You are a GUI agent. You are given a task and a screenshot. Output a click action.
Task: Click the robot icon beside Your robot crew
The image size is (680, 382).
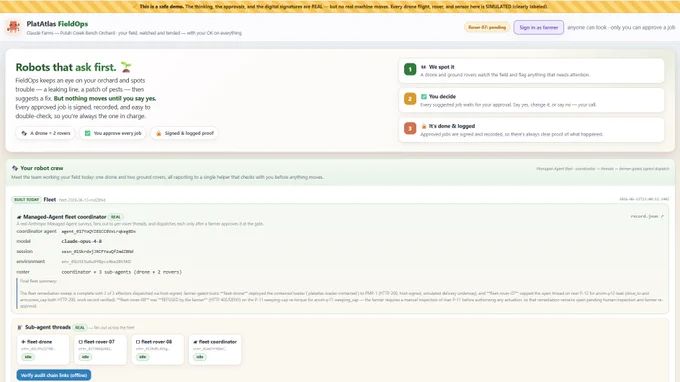tap(15, 168)
